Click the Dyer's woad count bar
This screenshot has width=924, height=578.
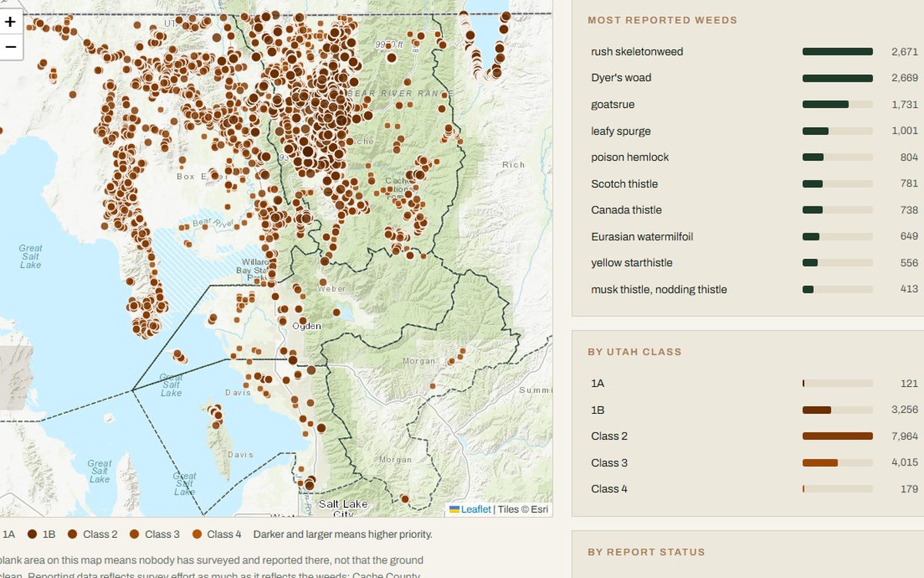(838, 78)
